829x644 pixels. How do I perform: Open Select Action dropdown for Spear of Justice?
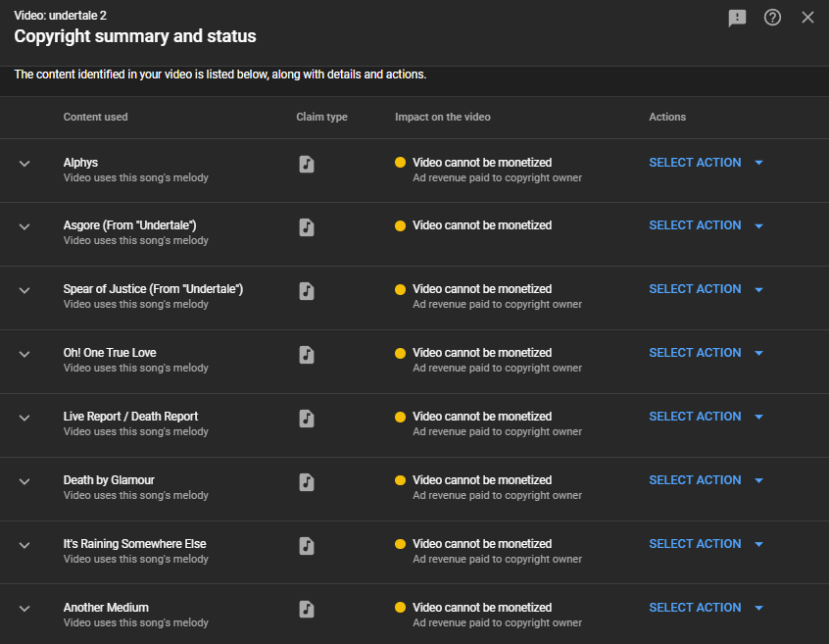click(706, 289)
